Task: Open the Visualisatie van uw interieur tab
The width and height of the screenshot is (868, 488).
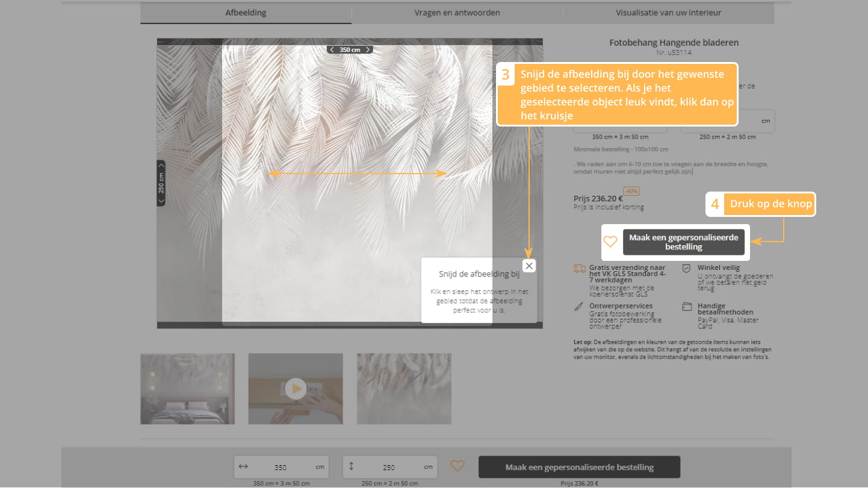Action: 668,13
